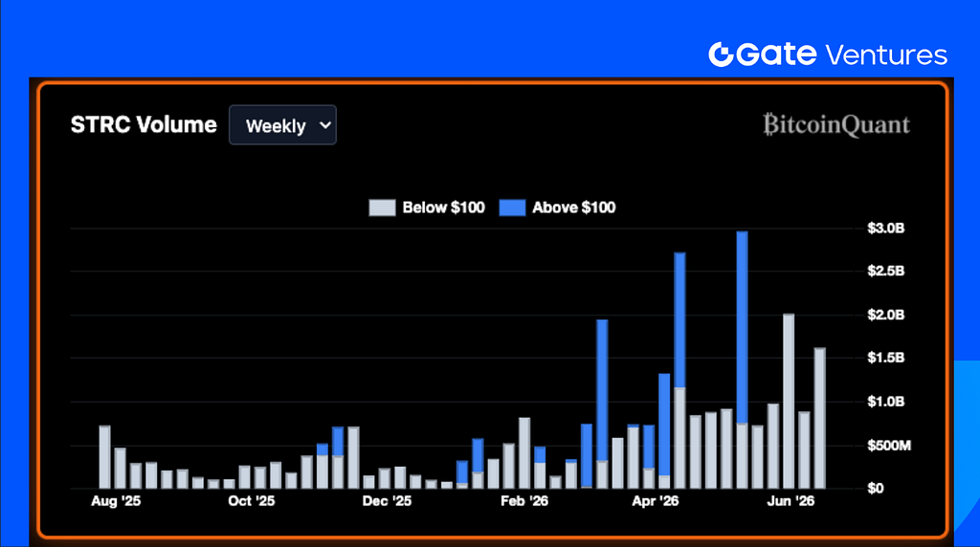
Task: Click the BitcoinQuant watermark logo
Action: [x=836, y=124]
